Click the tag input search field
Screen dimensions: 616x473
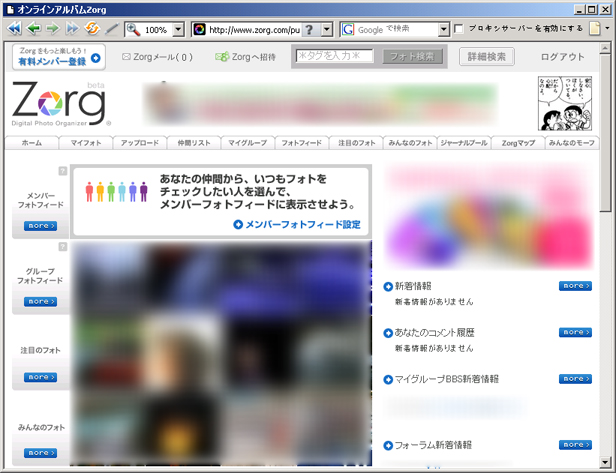click(x=334, y=56)
